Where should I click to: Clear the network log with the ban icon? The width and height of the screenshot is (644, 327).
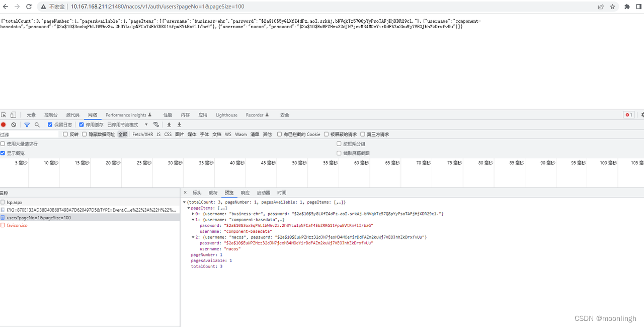tap(14, 124)
